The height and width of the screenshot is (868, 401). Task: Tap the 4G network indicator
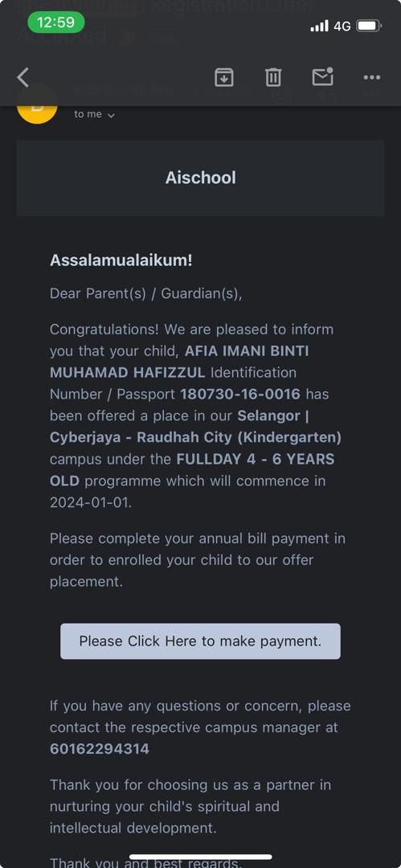pos(342,26)
